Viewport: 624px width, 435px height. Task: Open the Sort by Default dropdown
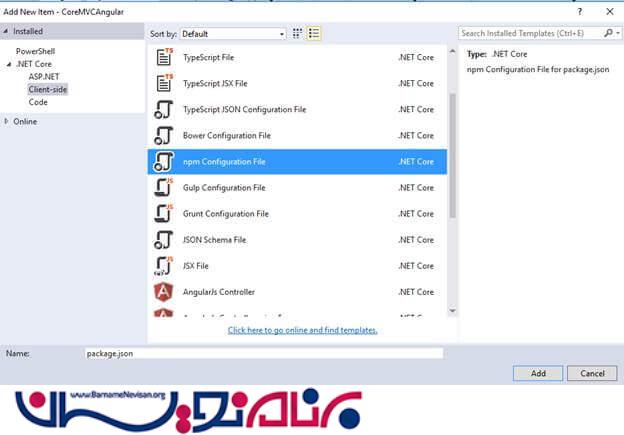pyautogui.click(x=233, y=33)
